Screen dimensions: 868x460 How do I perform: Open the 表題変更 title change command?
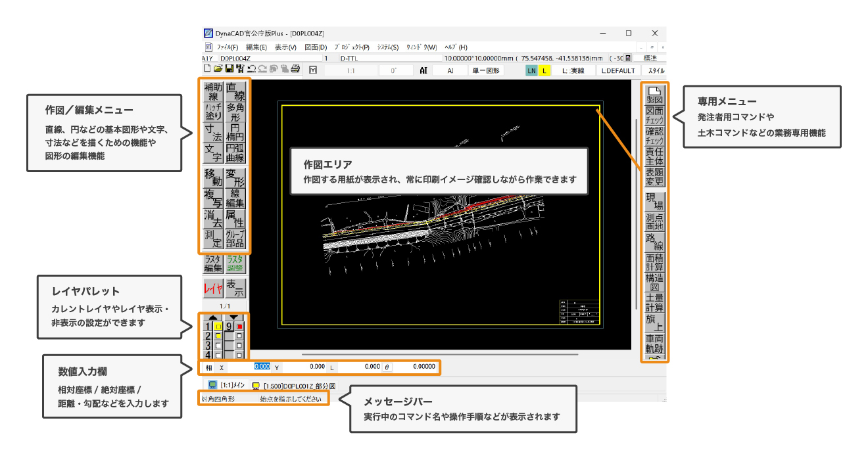654,176
